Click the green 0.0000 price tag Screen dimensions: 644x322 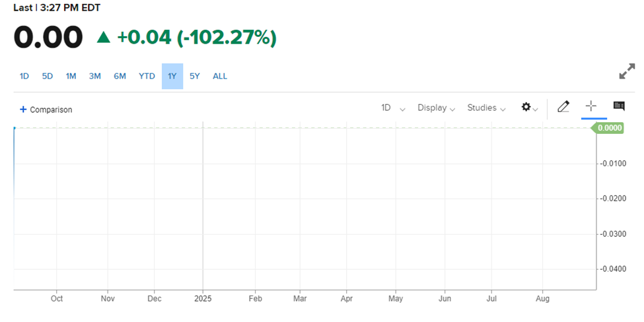609,128
